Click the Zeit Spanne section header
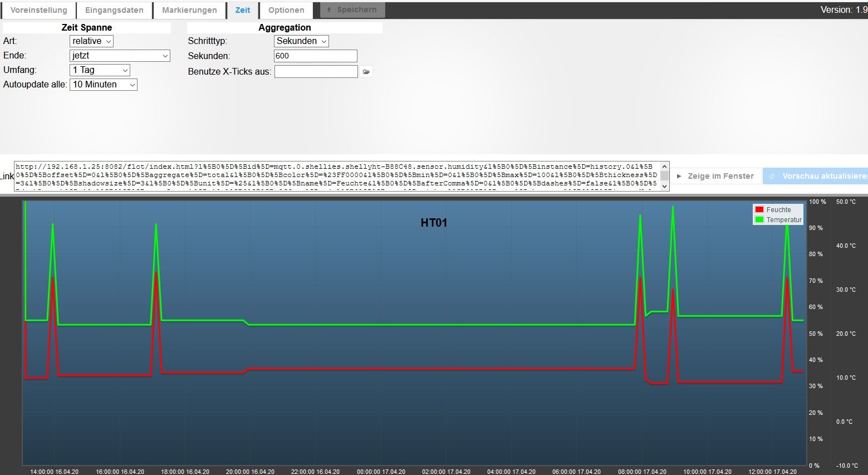868x475 pixels. tap(86, 27)
